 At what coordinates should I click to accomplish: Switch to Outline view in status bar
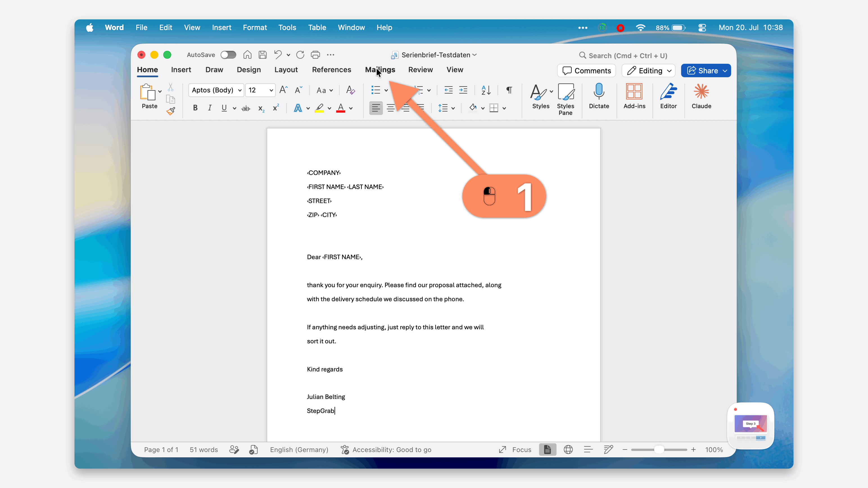tap(588, 450)
